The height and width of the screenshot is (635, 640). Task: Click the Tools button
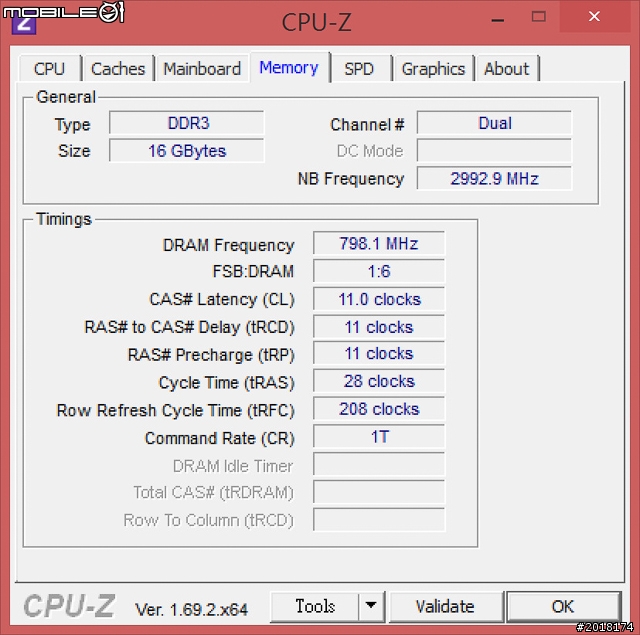click(x=315, y=606)
